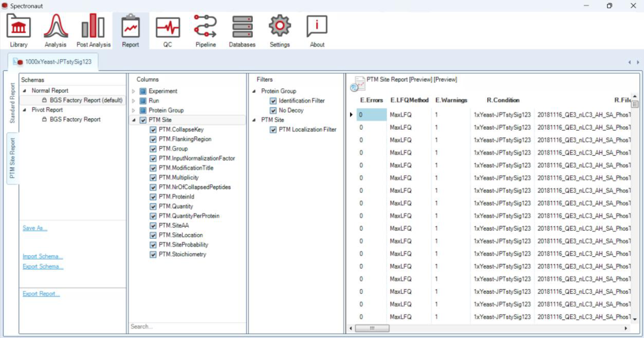Click the Experiment column group icon
This screenshot has height=338, width=644.
(x=143, y=91)
